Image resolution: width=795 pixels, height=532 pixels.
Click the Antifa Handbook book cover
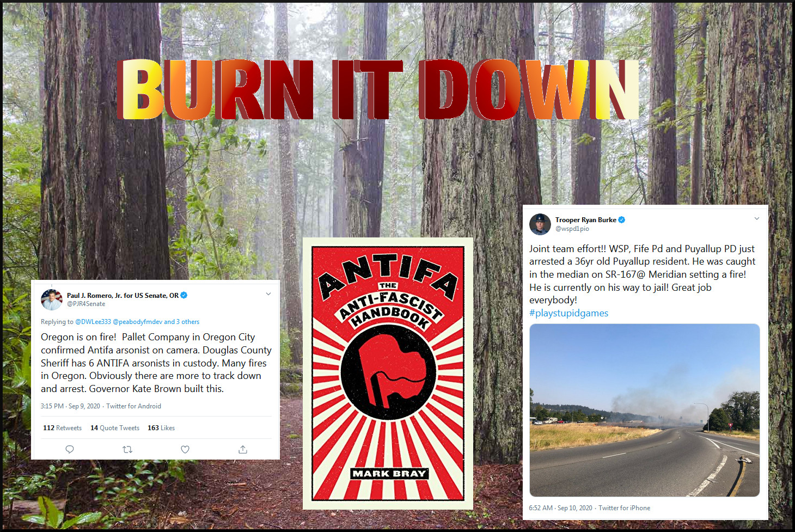point(388,374)
